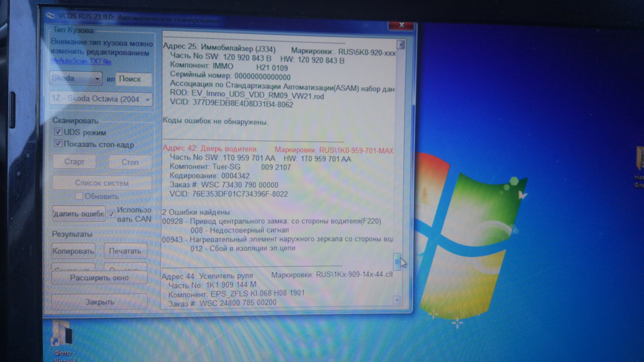Select the 'Компонент: IMMO H21 0109' line
This screenshot has width=644, height=362.
[229, 67]
